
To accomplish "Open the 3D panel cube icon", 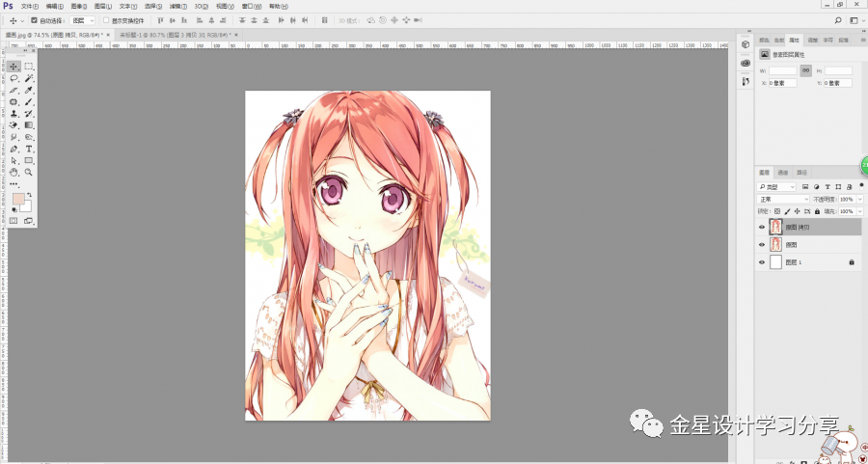I will [746, 44].
